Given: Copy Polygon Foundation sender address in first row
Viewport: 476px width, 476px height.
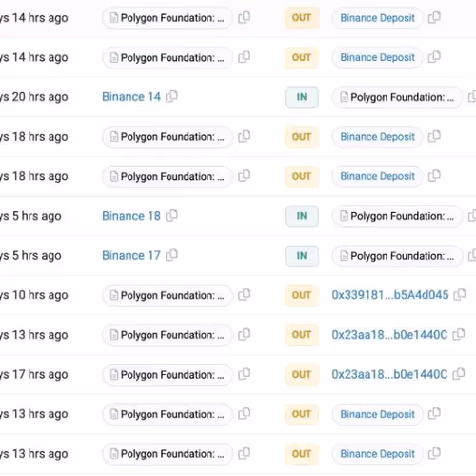Looking at the screenshot, I should point(245,17).
